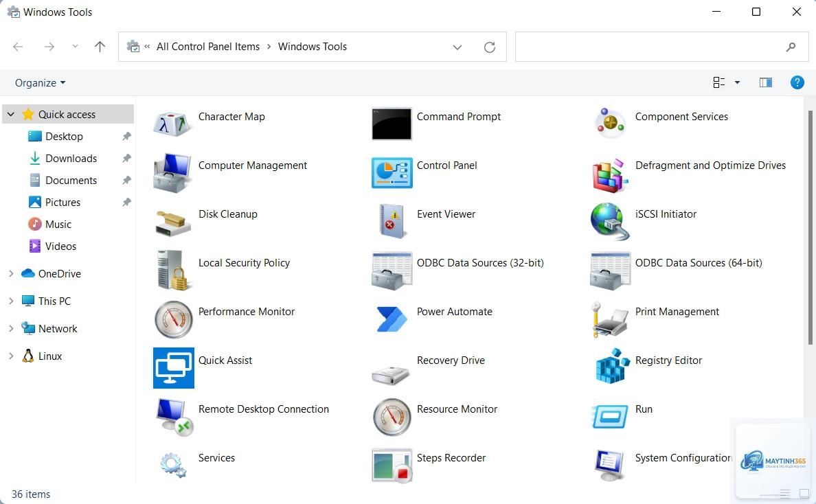Open Downloads in Quick access

(x=71, y=158)
